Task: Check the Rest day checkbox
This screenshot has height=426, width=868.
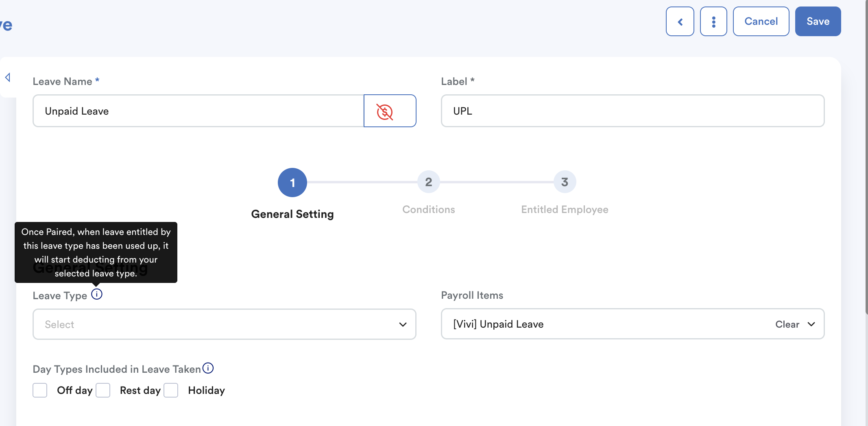Action: coord(103,390)
